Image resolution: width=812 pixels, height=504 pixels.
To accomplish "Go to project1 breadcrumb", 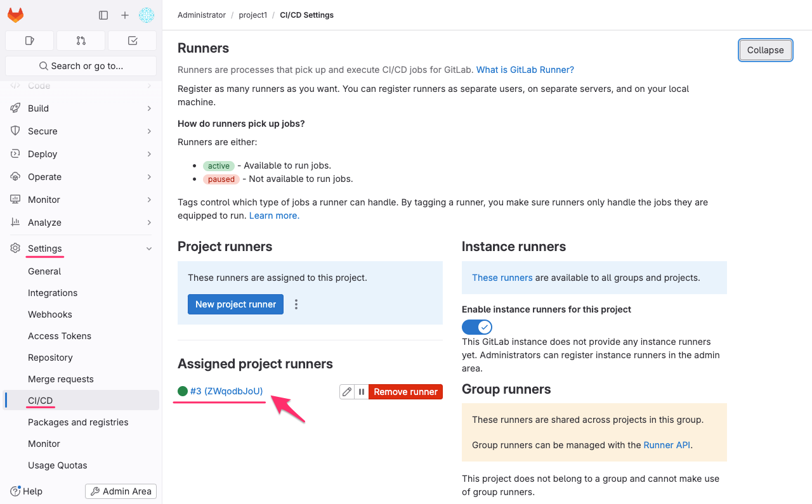I will coord(253,15).
